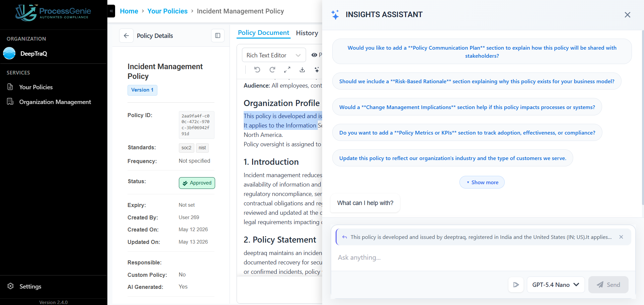
Task: Collapse the sidebar with double-chevron button
Action: coord(111,11)
